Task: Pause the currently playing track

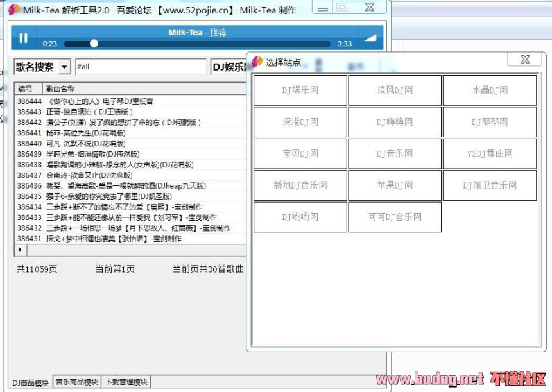Action: click(x=23, y=38)
